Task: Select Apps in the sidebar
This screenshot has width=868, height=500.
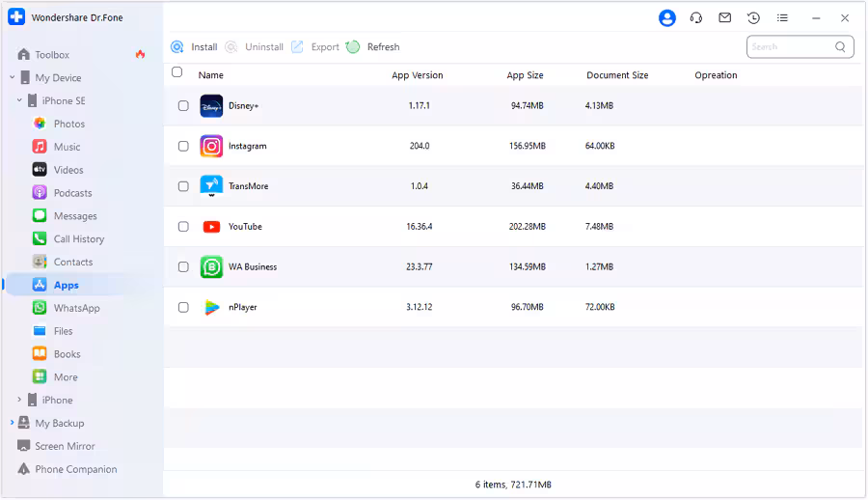Action: click(x=66, y=285)
